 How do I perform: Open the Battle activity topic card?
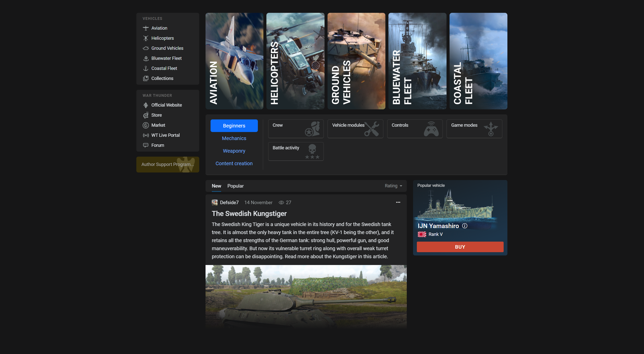pos(296,151)
